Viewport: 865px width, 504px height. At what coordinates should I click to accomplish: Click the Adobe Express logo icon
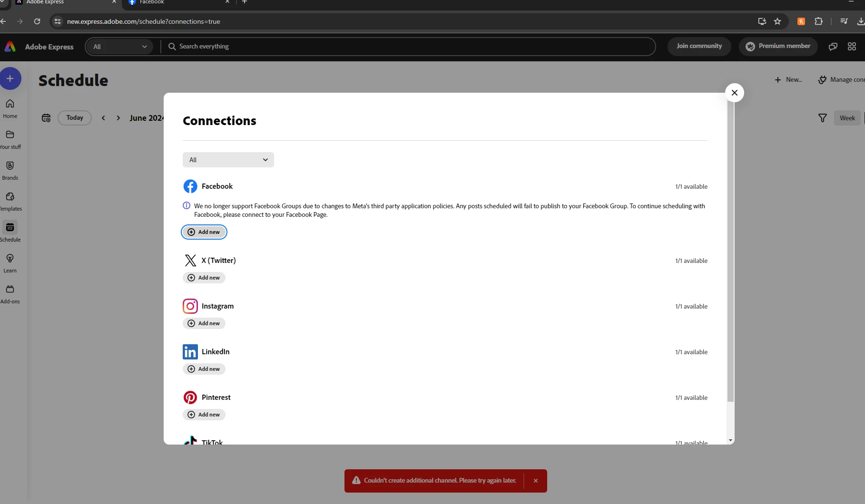tap(10, 47)
